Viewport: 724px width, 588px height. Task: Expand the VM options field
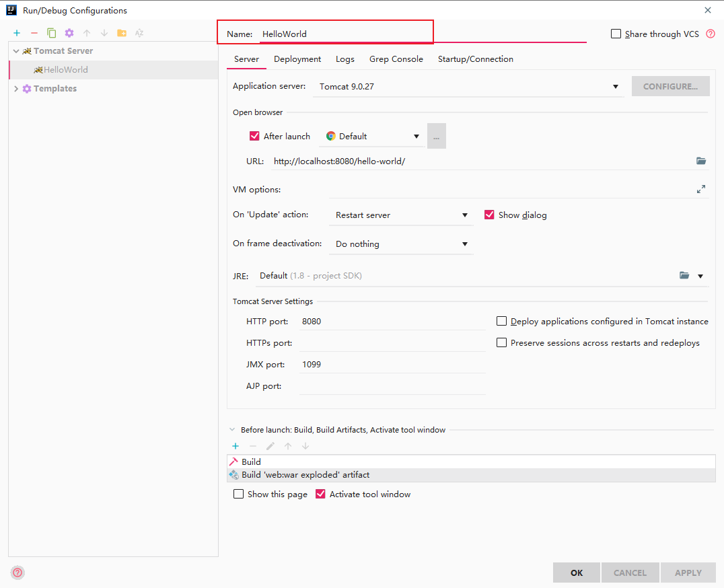[x=701, y=189]
